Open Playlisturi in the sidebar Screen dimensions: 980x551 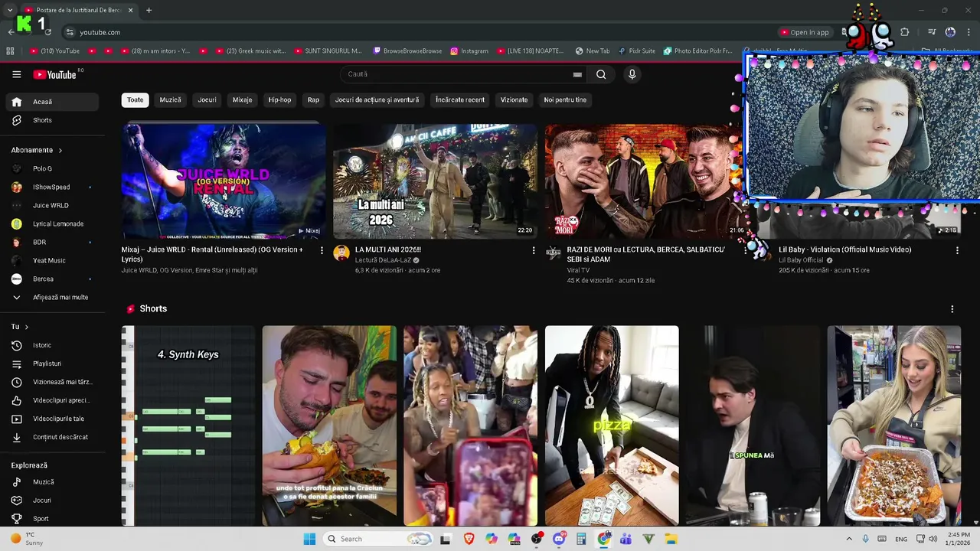click(52, 364)
